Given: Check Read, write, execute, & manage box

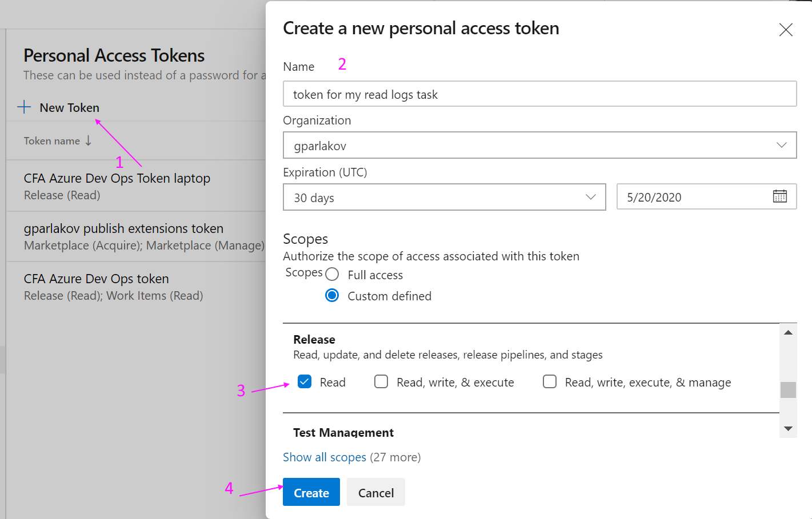Looking at the screenshot, I should coord(550,381).
